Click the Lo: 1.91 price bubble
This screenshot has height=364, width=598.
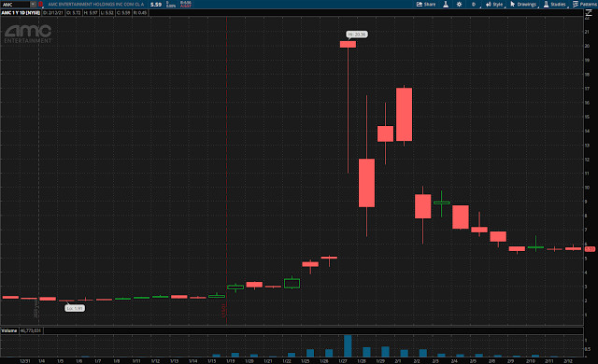(x=75, y=308)
